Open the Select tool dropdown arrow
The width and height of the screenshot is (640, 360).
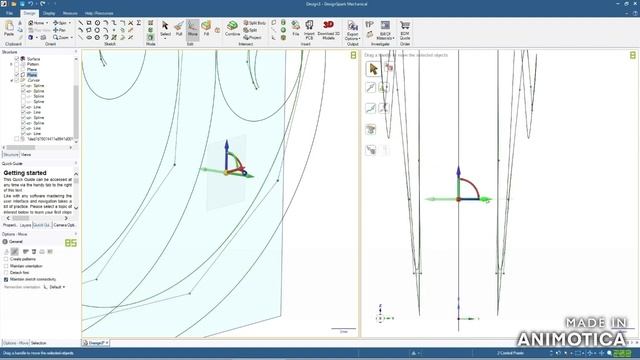point(165,39)
